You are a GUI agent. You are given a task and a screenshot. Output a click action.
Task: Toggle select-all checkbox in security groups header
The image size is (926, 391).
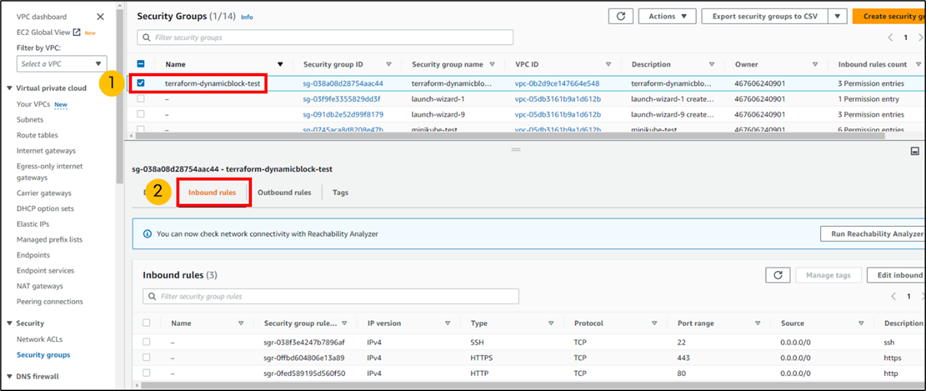pyautogui.click(x=141, y=64)
